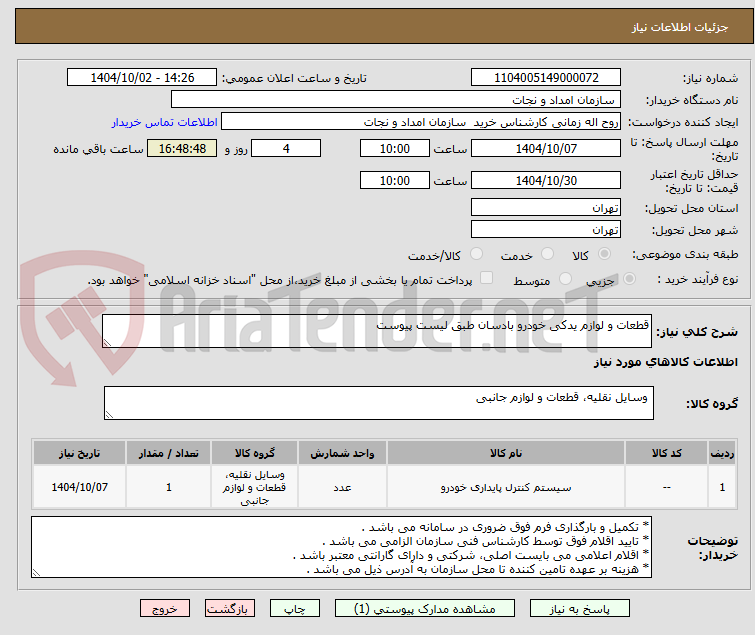Click the delivery city field 'تهران'

[x=546, y=230]
